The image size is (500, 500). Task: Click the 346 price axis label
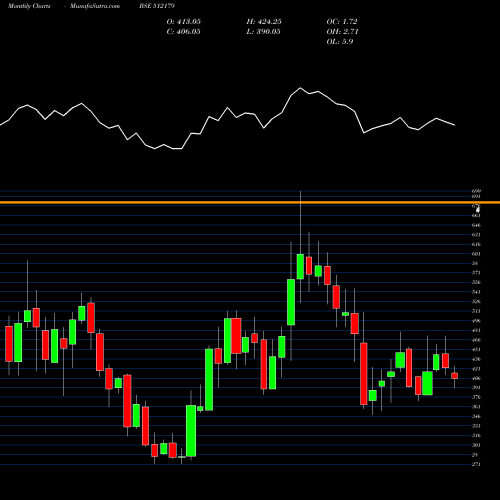476,416
